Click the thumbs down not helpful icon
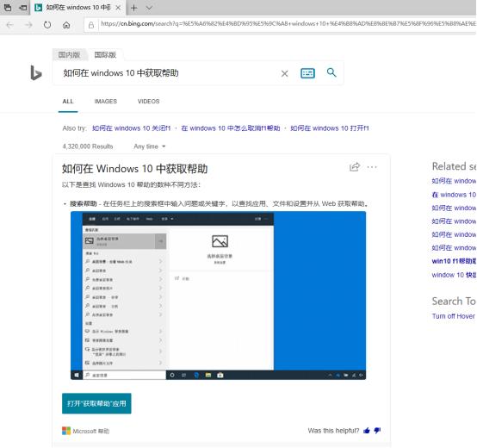This screenshot has width=477, height=448. pos(377,431)
